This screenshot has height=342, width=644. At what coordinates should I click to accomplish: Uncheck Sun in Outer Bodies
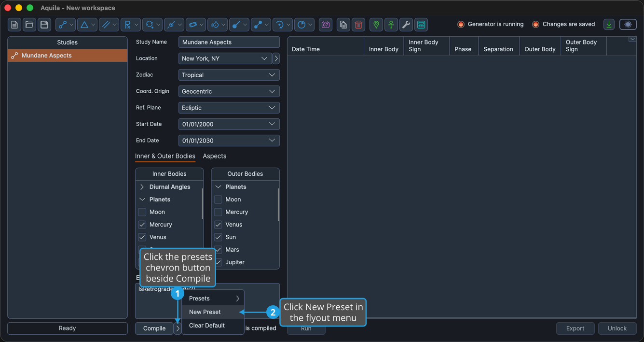(x=218, y=237)
